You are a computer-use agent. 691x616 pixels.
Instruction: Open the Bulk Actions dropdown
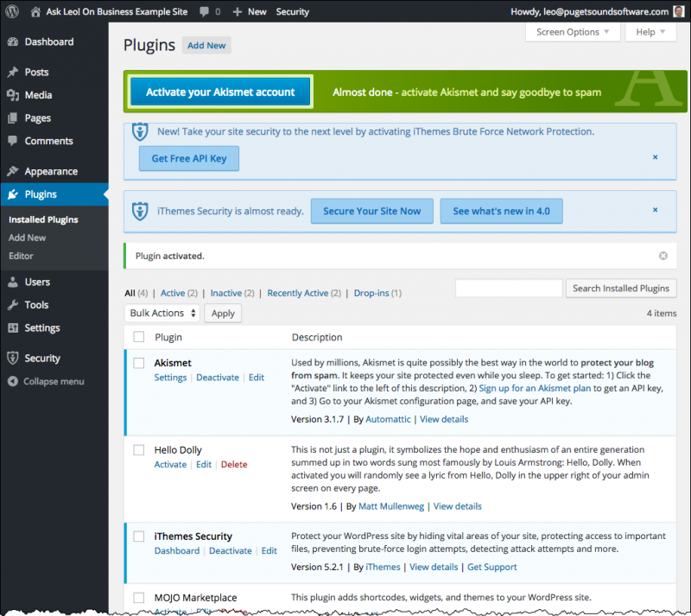(162, 313)
